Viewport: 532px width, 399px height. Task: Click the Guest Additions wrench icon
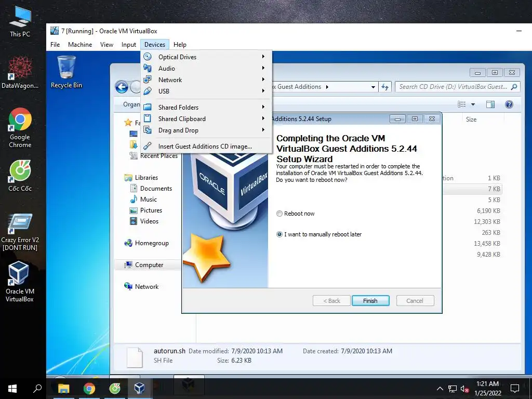[147, 146]
